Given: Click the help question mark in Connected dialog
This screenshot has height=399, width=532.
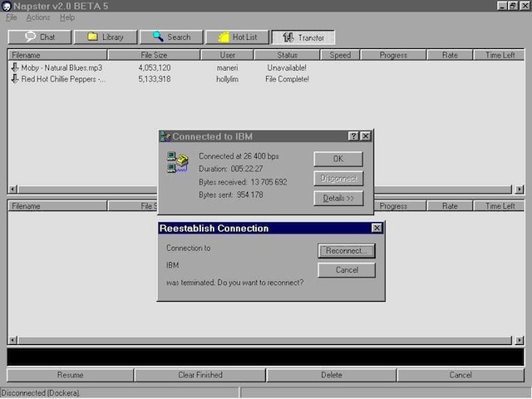Looking at the screenshot, I should point(353,135).
